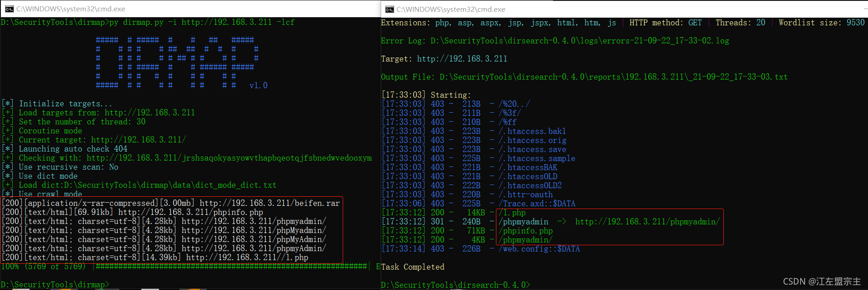The image size is (868, 290).
Task: Click the 'Use dict mode' line
Action: pos(40,176)
